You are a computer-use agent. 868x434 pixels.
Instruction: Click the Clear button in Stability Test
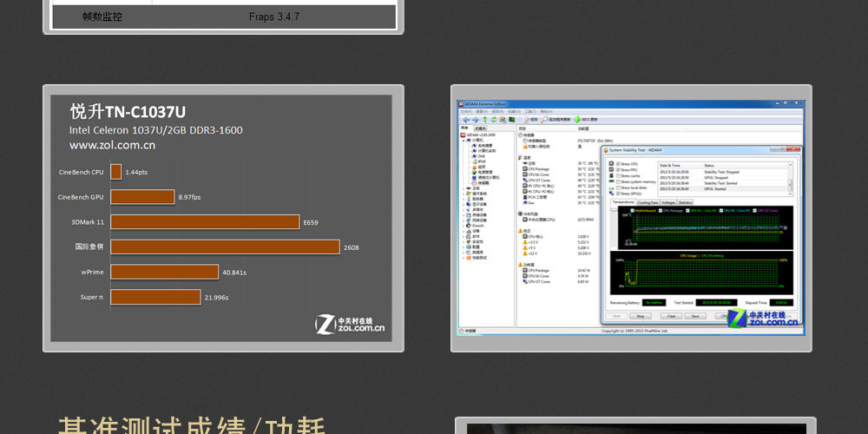(x=671, y=316)
